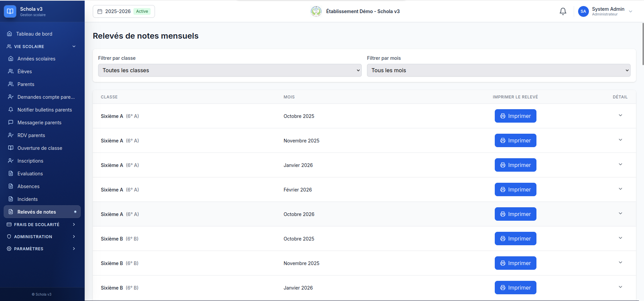Click the Inscriptions user-check icon
644x301 pixels.
point(11,161)
